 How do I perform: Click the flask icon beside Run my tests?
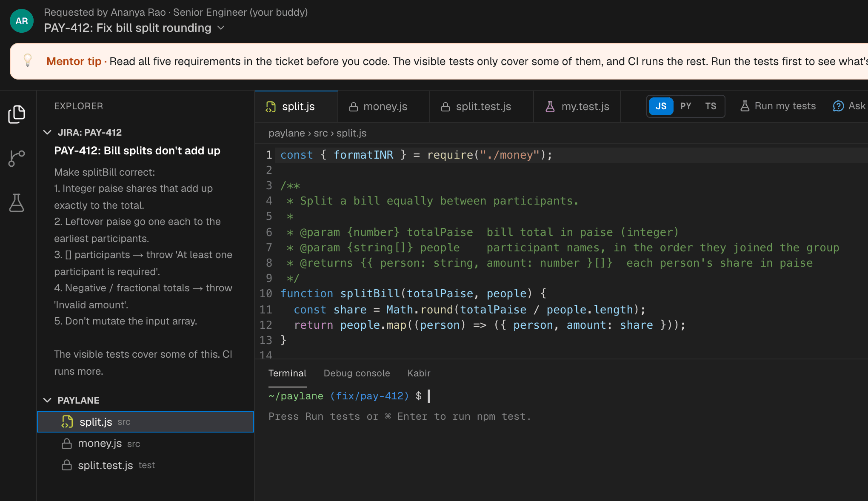click(745, 106)
